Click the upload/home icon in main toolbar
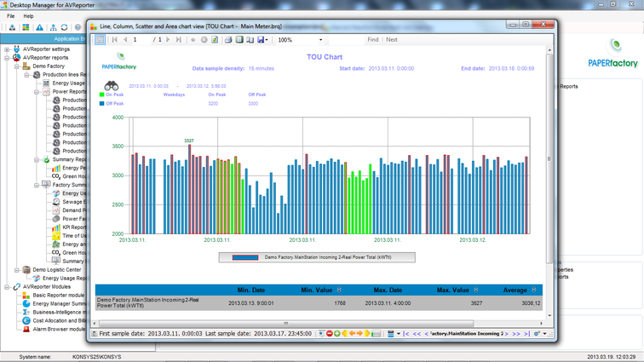 pos(12,27)
